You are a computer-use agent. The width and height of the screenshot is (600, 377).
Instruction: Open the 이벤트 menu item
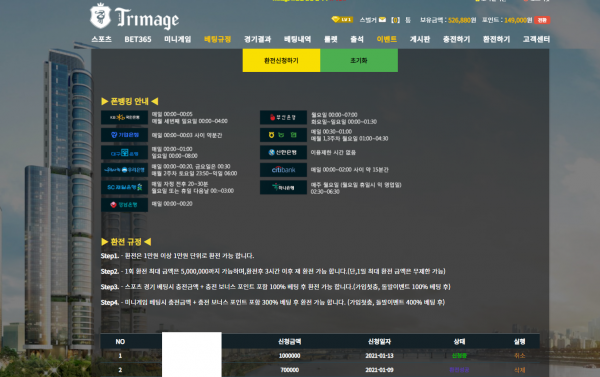[386, 39]
